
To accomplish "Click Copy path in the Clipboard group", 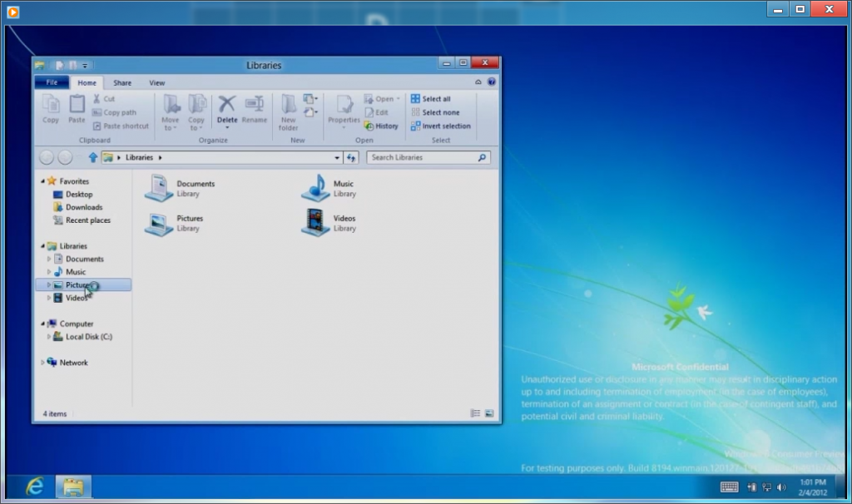I will 114,112.
